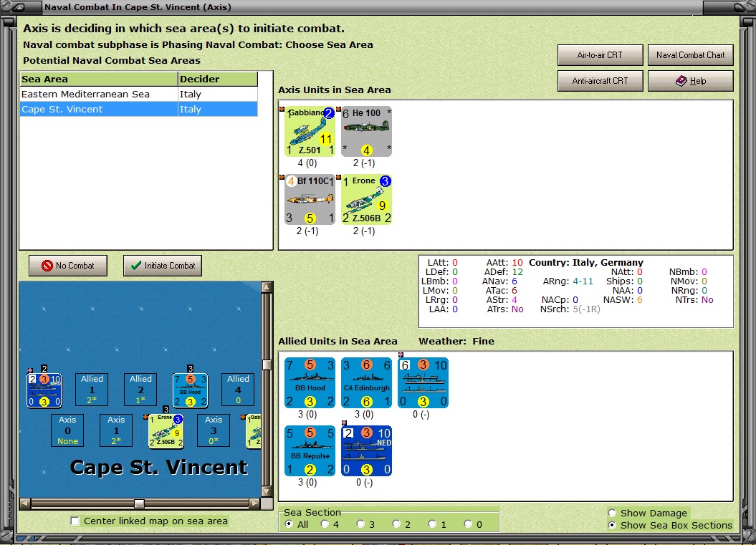Screen dimensions: 756x545
Task: Select the Erone Z.506B unit in Axis list
Action: 366,200
